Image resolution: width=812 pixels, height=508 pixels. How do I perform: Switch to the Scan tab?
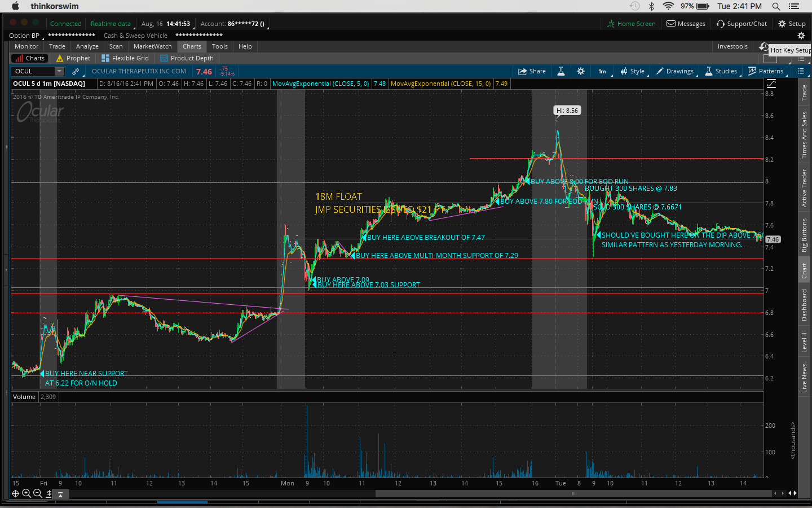pos(116,46)
